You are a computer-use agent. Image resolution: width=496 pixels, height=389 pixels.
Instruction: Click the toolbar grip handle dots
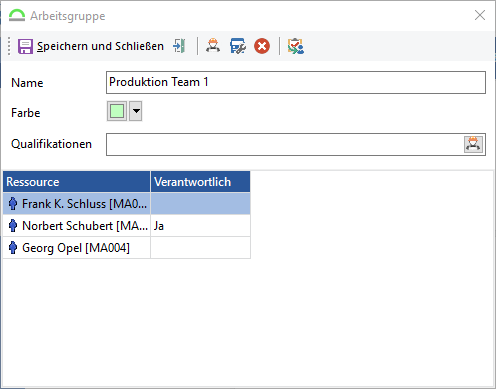pos(9,46)
